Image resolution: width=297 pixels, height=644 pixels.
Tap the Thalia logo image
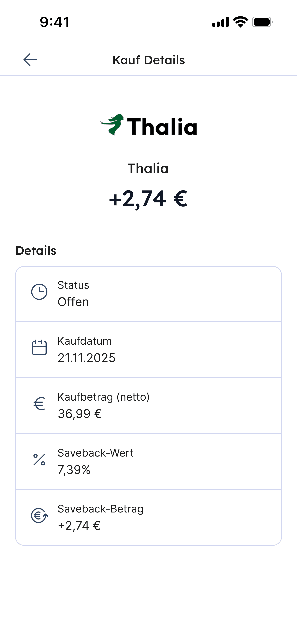(x=148, y=125)
